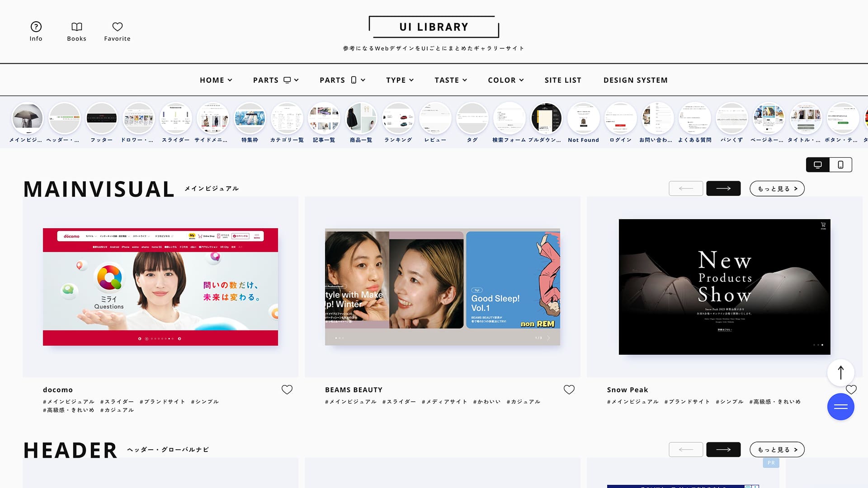Expand the COLOR menu

[x=506, y=80]
